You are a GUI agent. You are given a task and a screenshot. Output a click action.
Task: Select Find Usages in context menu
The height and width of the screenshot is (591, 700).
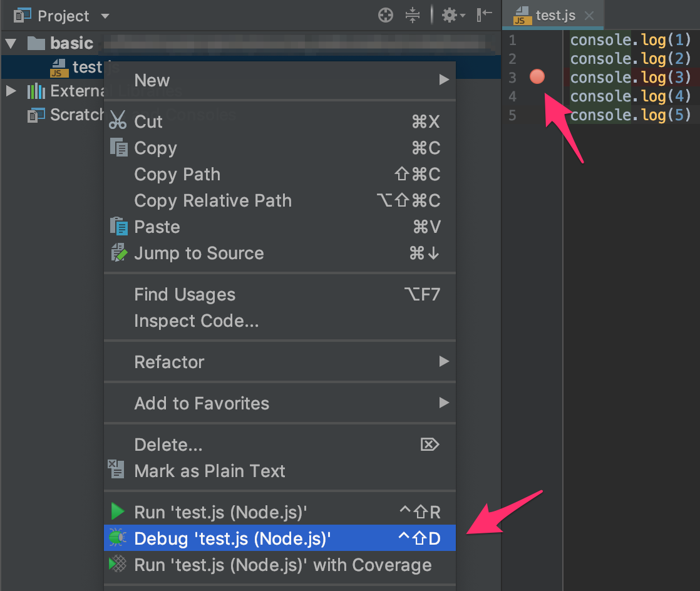point(185,294)
